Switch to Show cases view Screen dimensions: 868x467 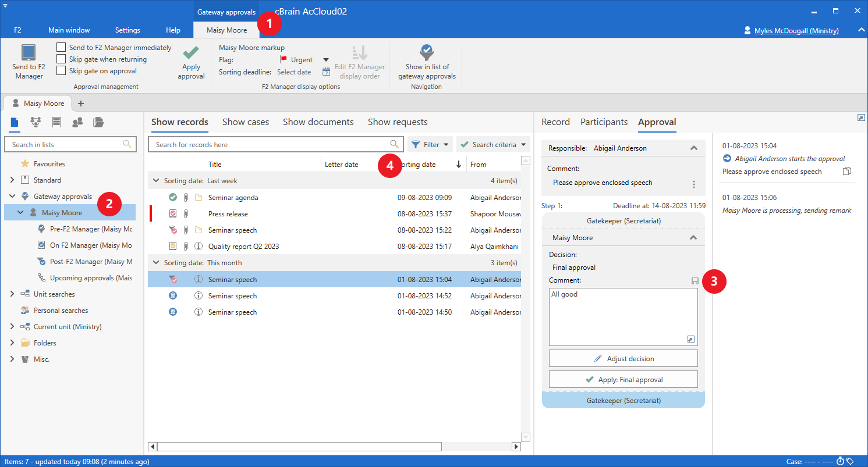(246, 122)
